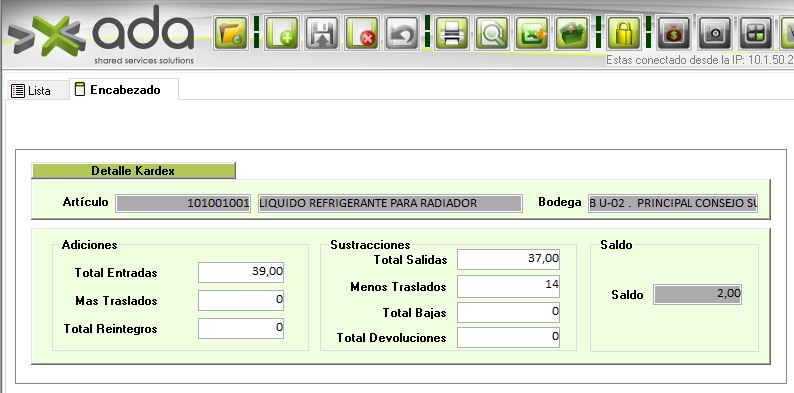Open the calculator grid icon
Viewport: 794px width, 393px height.
[x=756, y=33]
